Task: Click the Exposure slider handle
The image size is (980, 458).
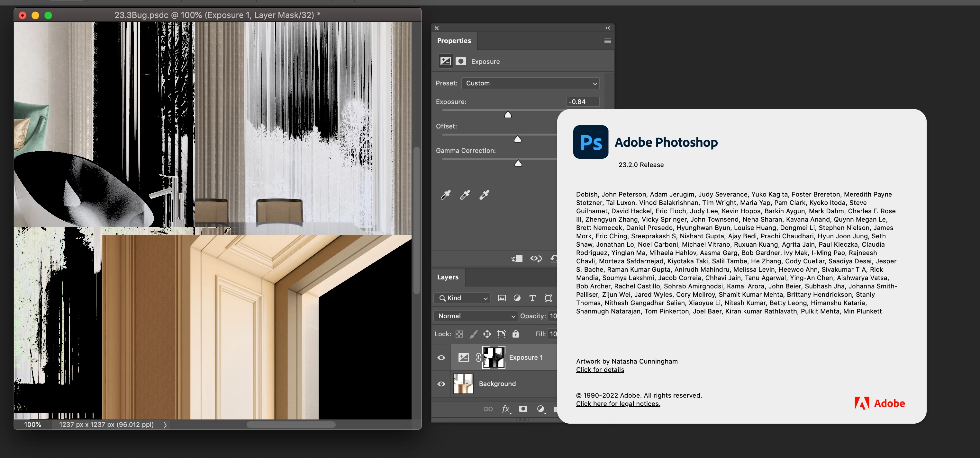Action: coord(508,115)
